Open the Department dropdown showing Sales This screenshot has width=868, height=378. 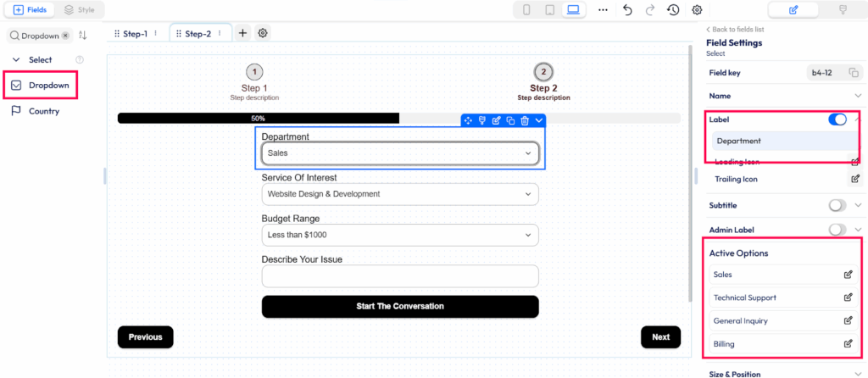tap(400, 153)
